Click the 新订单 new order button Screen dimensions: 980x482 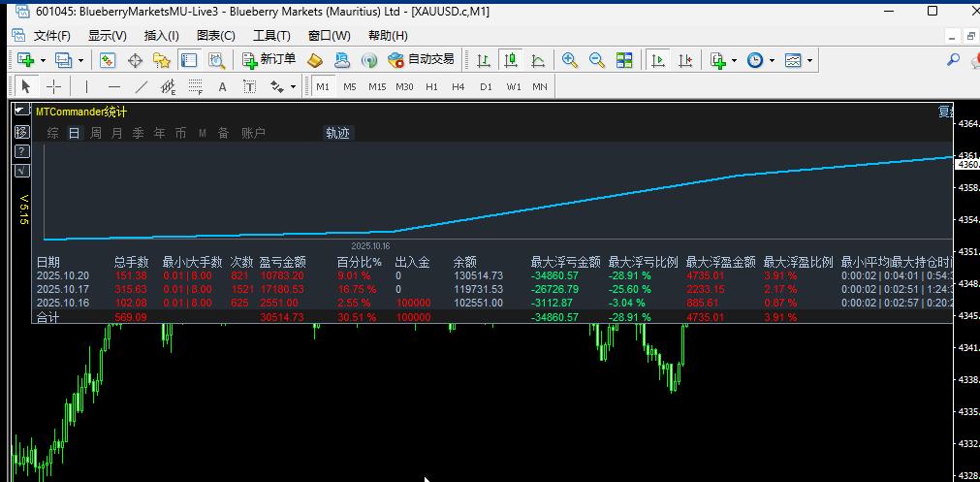269,60
